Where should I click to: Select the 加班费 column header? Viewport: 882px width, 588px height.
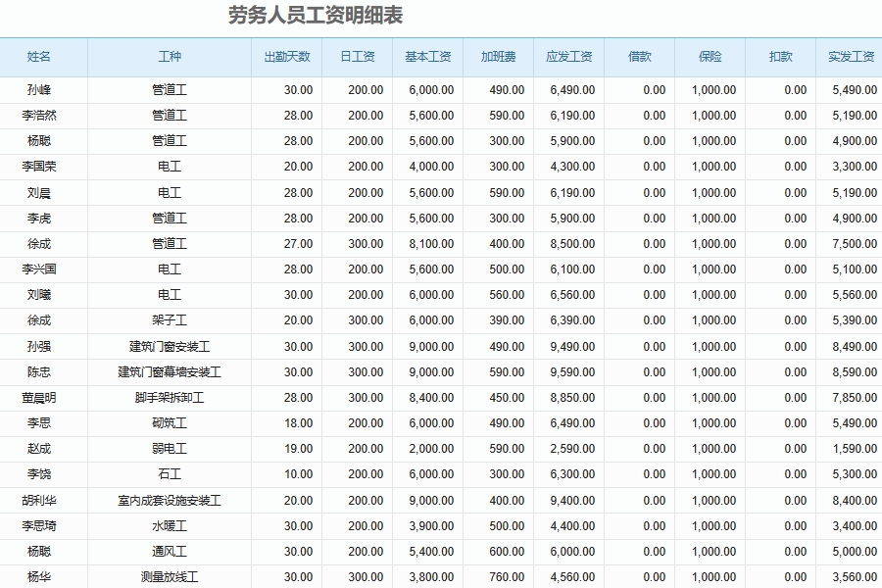[499, 56]
